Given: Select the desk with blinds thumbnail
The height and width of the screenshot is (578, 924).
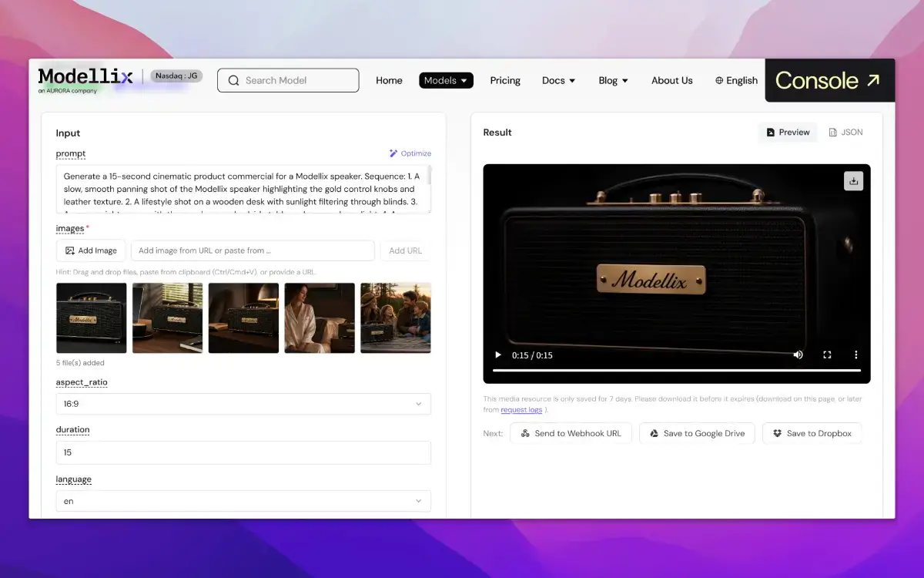Looking at the screenshot, I should [168, 318].
